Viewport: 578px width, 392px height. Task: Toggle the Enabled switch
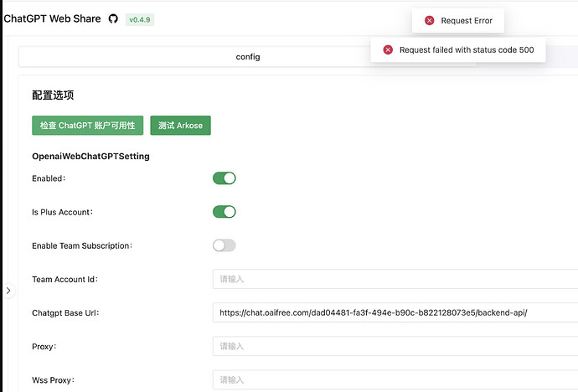(224, 178)
